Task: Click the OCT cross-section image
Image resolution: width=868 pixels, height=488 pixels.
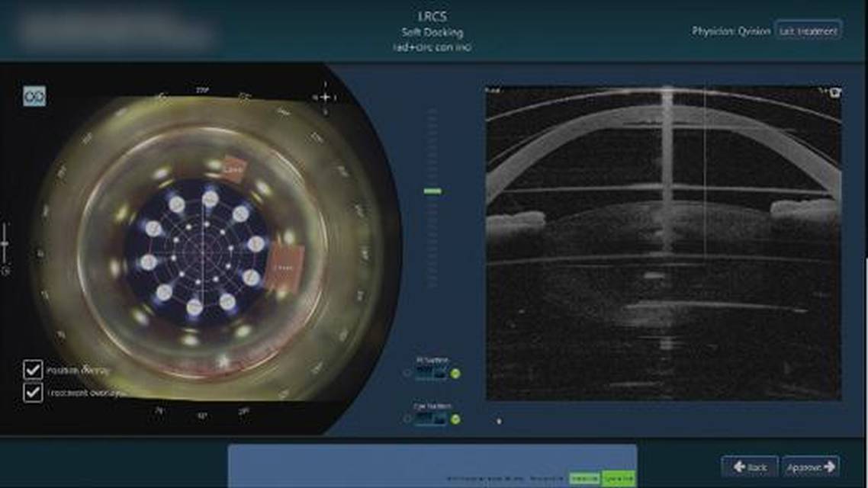Action: (x=663, y=243)
